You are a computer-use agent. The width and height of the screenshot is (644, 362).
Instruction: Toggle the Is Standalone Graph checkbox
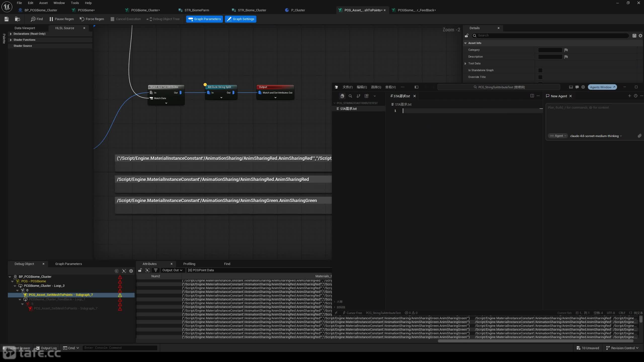click(x=540, y=70)
